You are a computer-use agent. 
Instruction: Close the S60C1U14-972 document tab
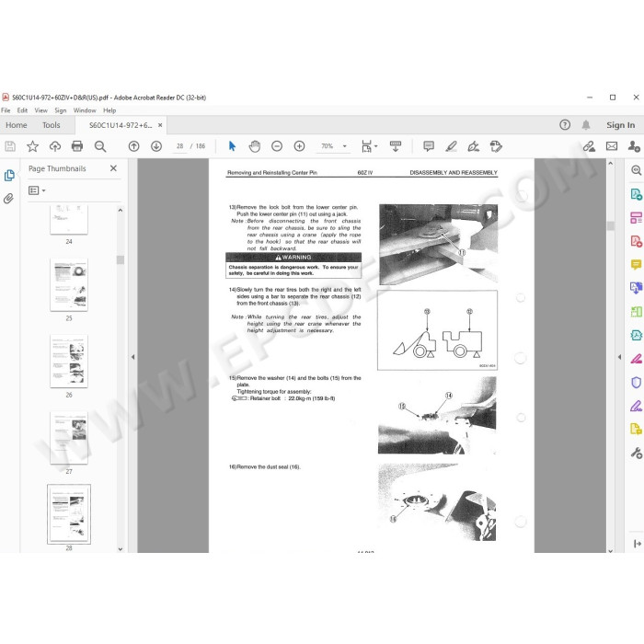point(160,125)
